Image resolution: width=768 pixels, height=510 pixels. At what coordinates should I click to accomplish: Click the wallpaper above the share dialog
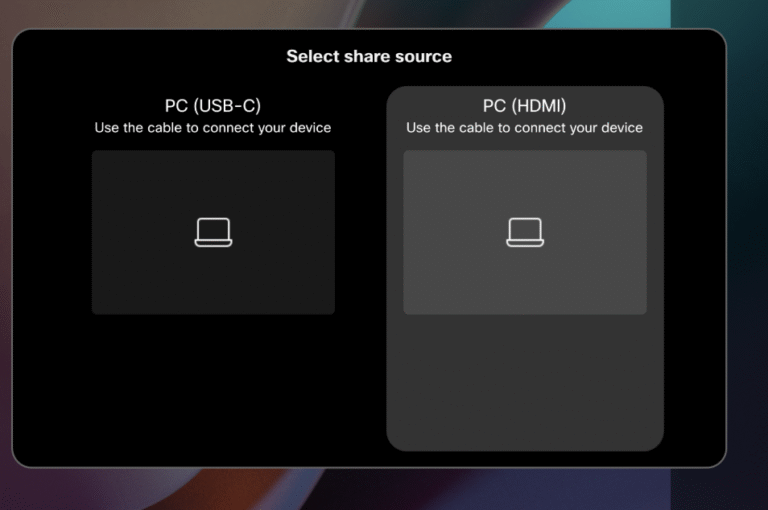click(369, 12)
